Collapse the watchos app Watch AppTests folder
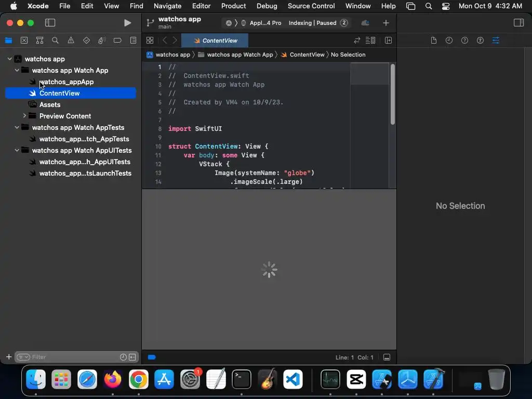The width and height of the screenshot is (532, 399). coord(17,127)
